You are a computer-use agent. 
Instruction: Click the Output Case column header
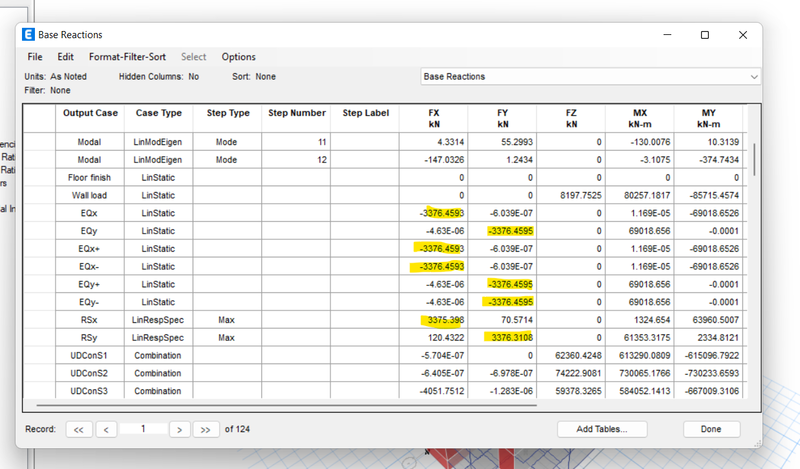tap(90, 118)
